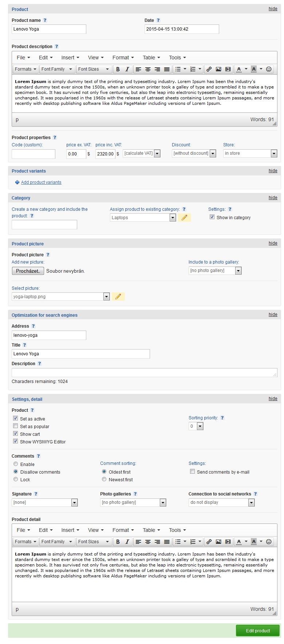The width and height of the screenshot is (284, 644).
Task: Check the Set as popular checkbox
Action: tap(16, 426)
